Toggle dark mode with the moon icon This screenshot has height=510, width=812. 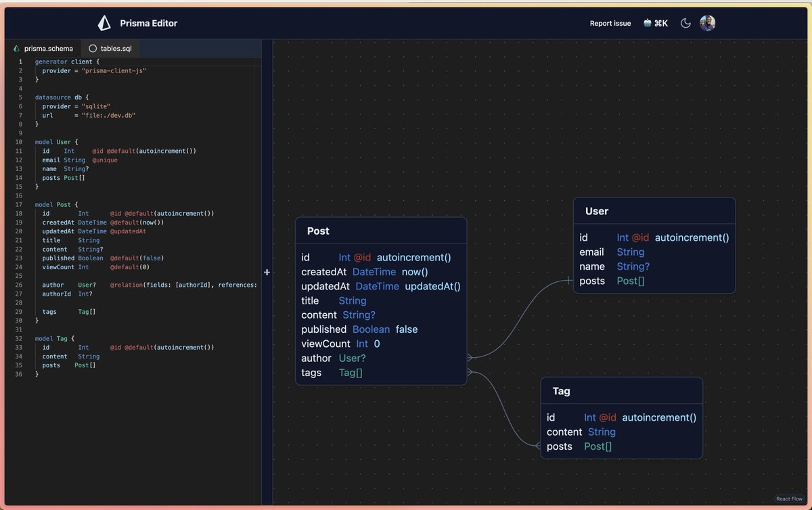click(x=685, y=22)
